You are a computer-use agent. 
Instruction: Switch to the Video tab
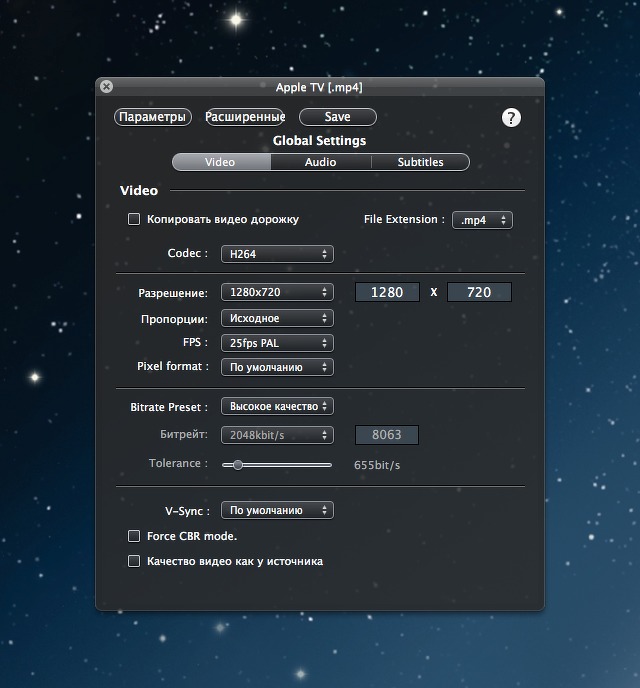click(x=221, y=162)
